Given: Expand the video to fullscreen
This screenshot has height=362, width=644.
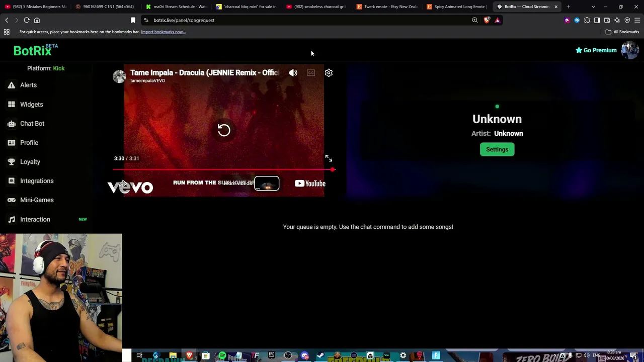Looking at the screenshot, I should [329, 158].
